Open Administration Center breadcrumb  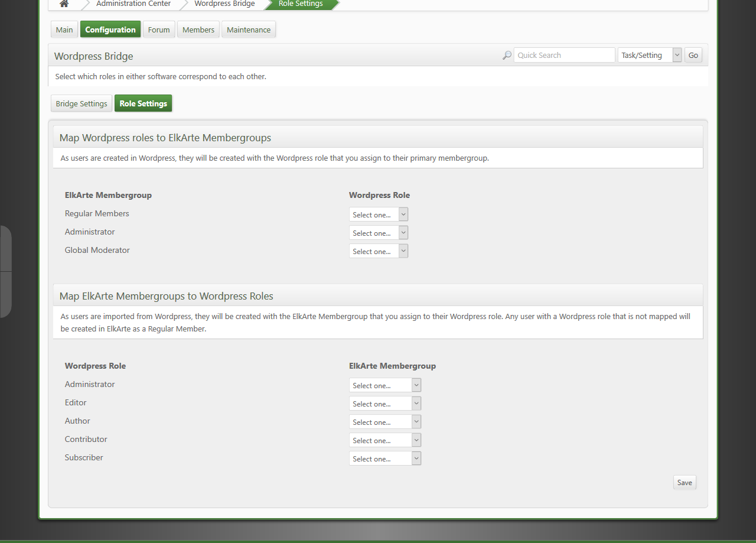[x=133, y=4]
